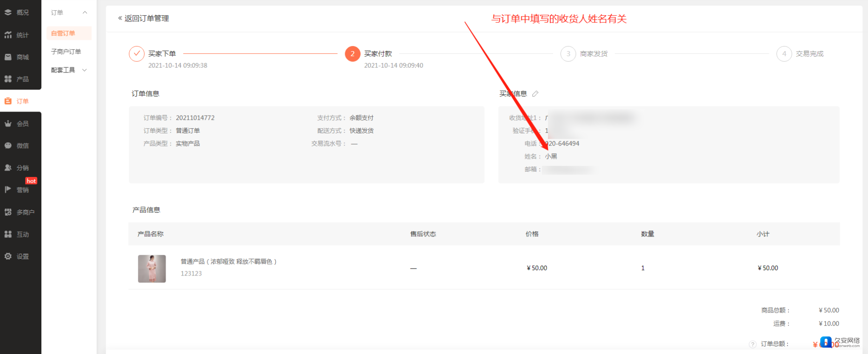Select the 商城 mall sidebar icon
This screenshot has width=868, height=354.
point(8,57)
